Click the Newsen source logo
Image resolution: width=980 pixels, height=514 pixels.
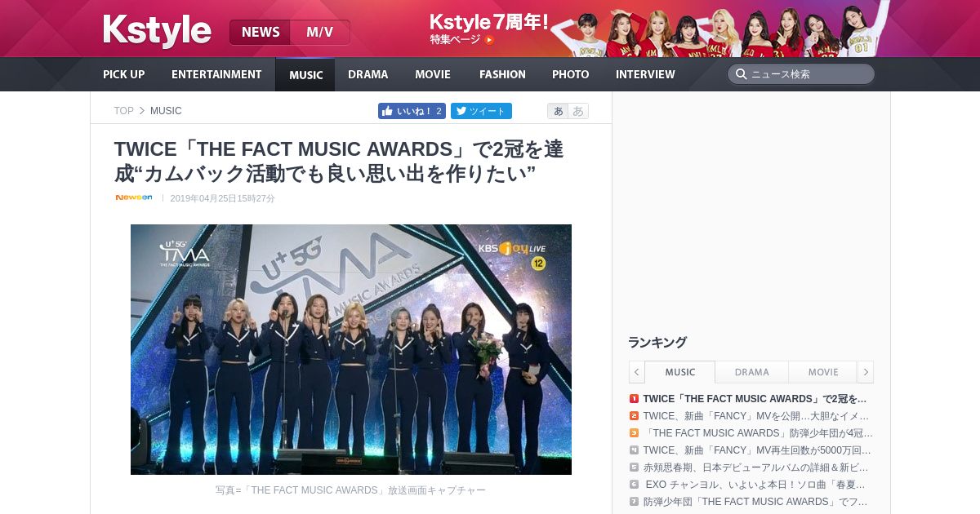click(134, 197)
